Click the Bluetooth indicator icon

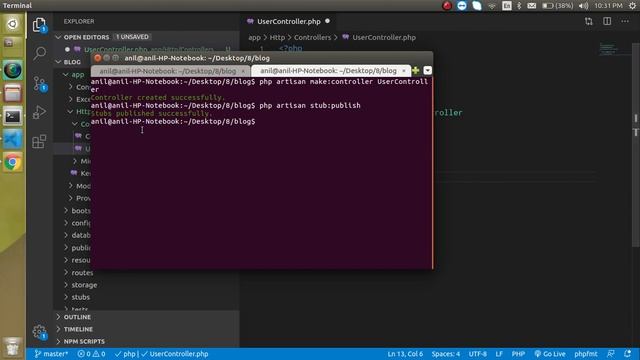coord(519,5)
